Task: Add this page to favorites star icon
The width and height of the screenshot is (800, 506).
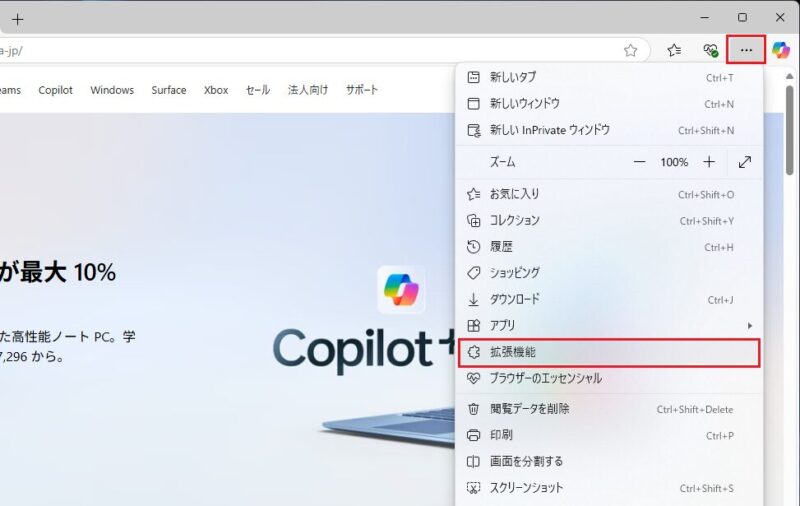Action: pyautogui.click(x=631, y=50)
